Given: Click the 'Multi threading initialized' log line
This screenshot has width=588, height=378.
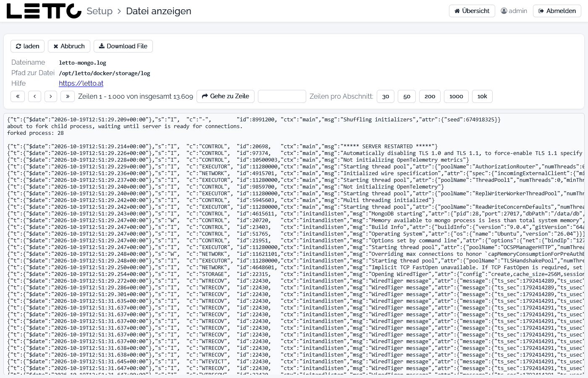Looking at the screenshot, I should pos(221,200).
